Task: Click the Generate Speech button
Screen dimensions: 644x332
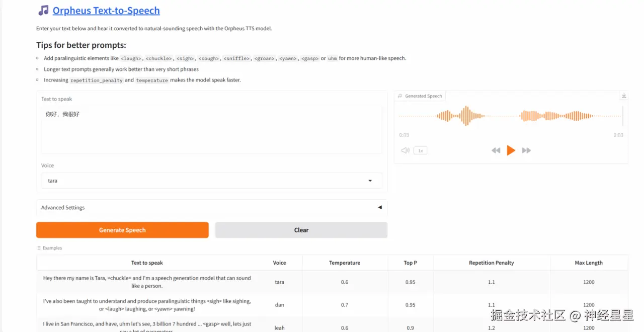Action: [x=122, y=230]
